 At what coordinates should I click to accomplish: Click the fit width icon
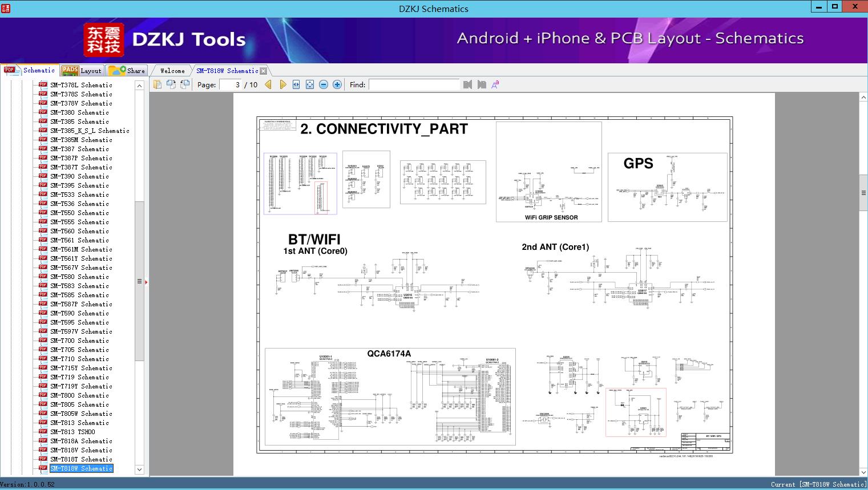click(x=296, y=84)
